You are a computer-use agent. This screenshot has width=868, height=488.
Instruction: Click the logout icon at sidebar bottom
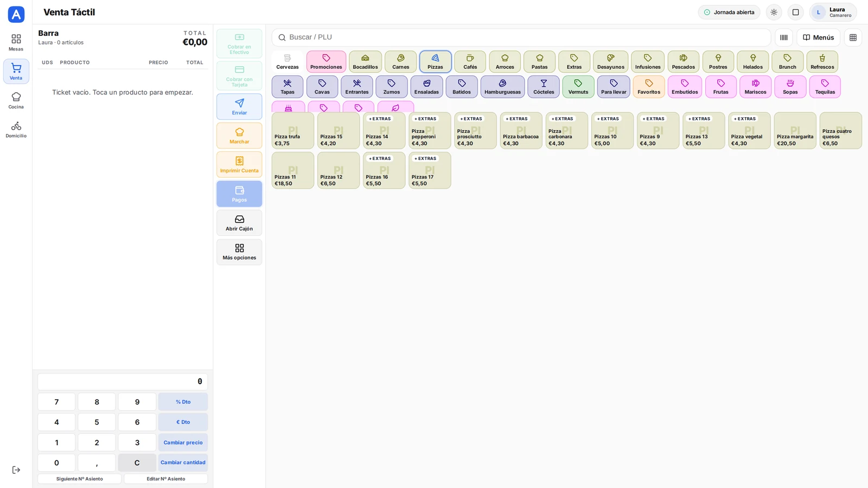pyautogui.click(x=16, y=470)
